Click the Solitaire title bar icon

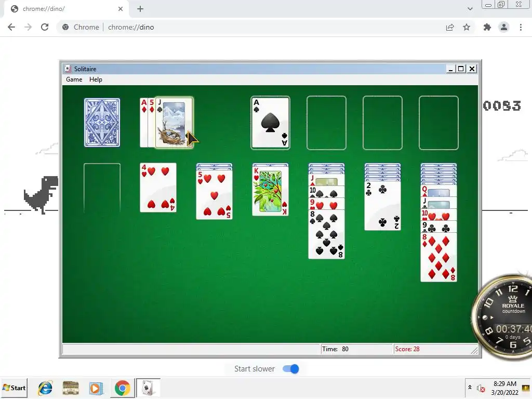pos(68,69)
